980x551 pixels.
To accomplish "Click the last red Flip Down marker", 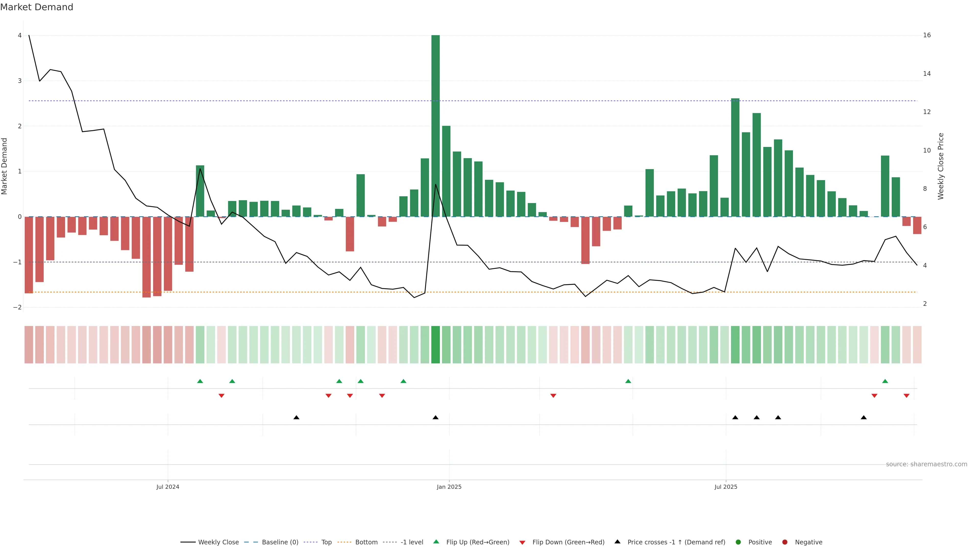I will coord(906,396).
